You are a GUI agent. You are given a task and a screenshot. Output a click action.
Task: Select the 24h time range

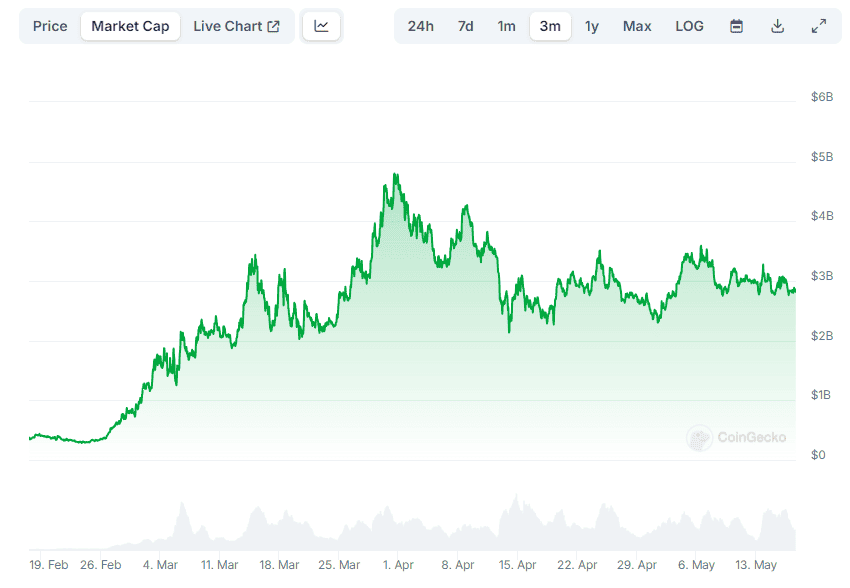[421, 26]
